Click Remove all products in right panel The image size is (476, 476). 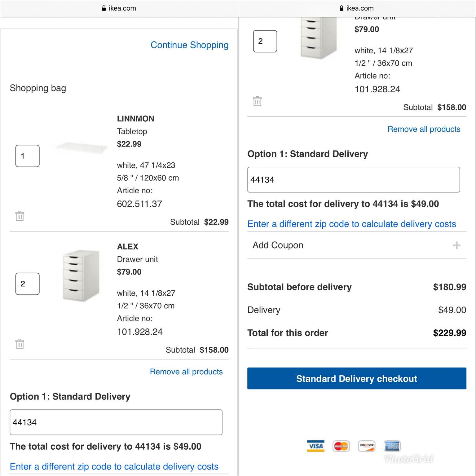click(424, 129)
